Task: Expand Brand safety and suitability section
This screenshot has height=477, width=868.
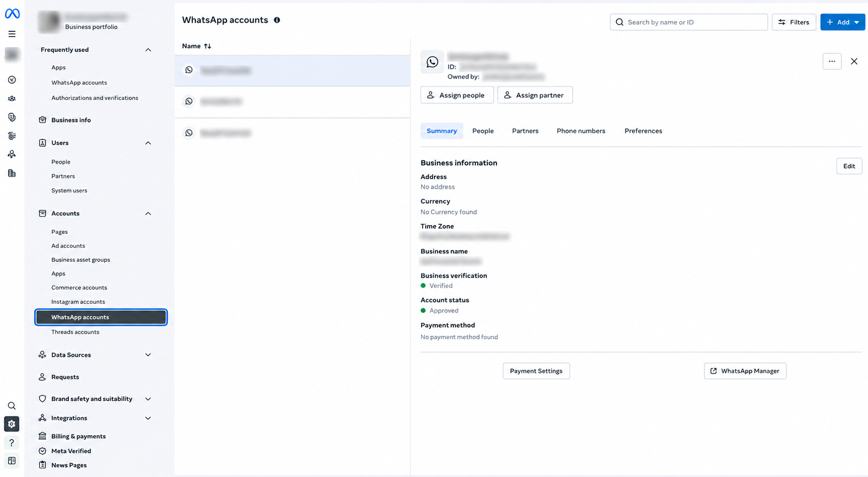Action: pyautogui.click(x=148, y=399)
